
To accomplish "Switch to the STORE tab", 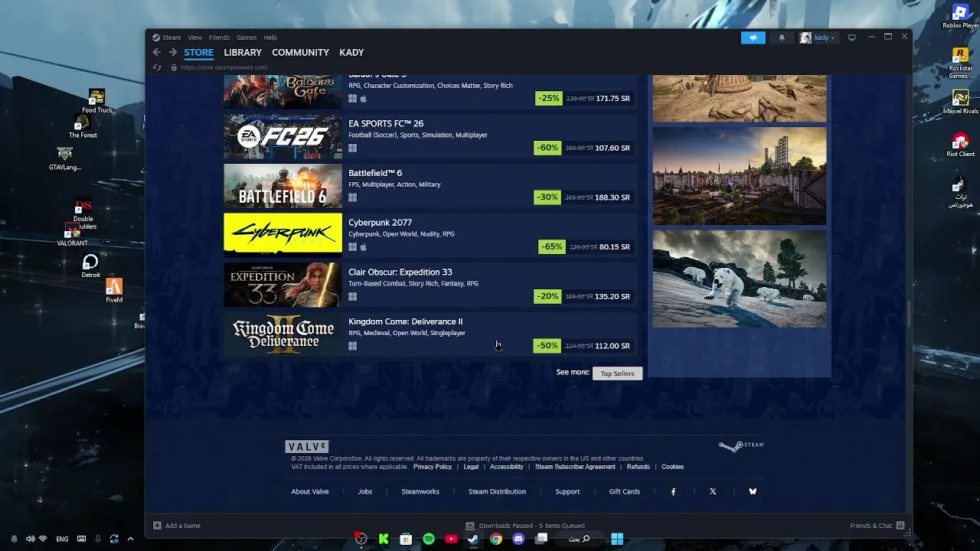I will [x=198, y=52].
